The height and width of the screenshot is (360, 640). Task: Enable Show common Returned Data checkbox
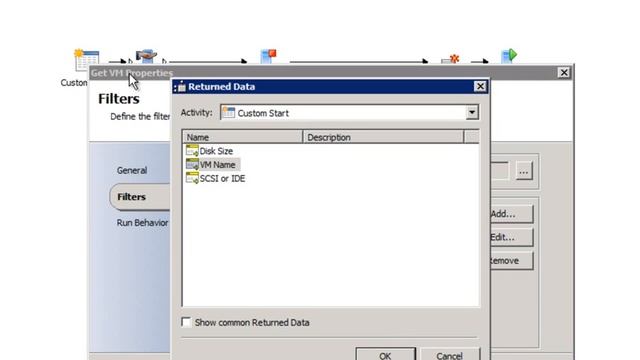186,322
